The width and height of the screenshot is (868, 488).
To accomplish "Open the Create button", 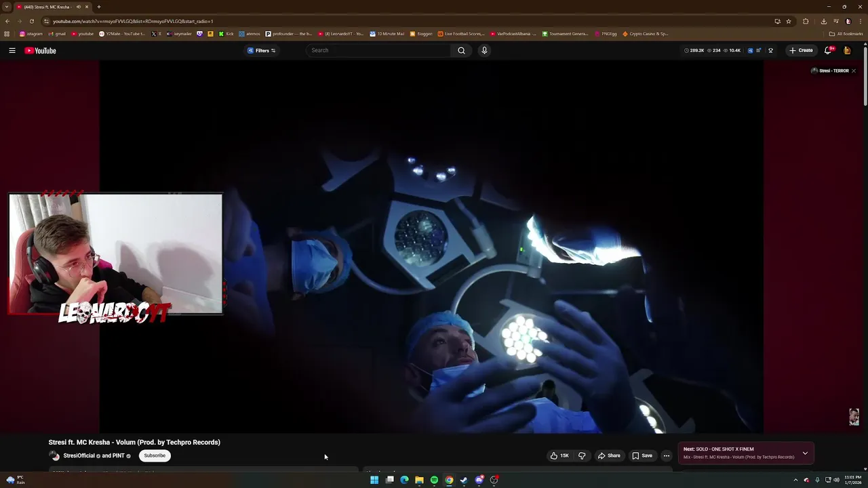I will coord(801,50).
